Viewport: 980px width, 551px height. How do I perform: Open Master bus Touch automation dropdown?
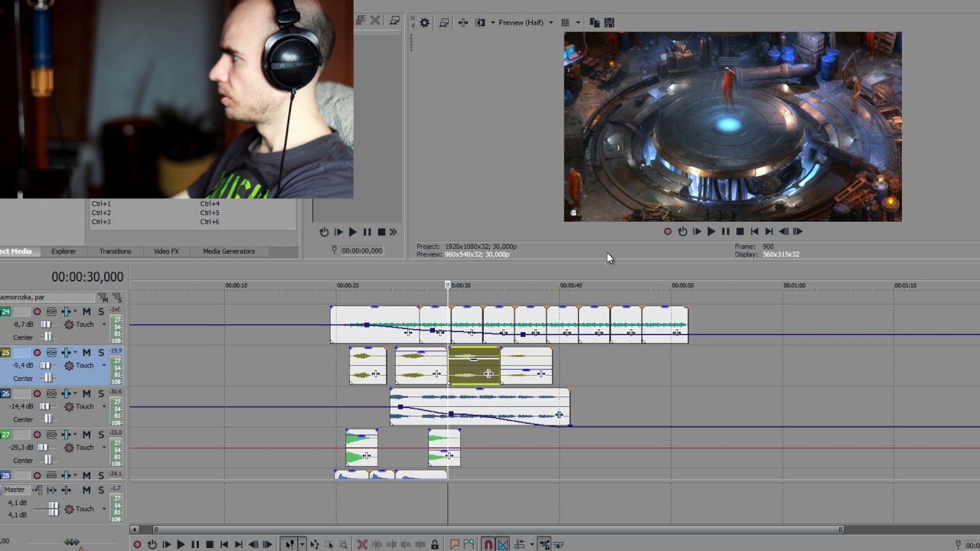[104, 509]
